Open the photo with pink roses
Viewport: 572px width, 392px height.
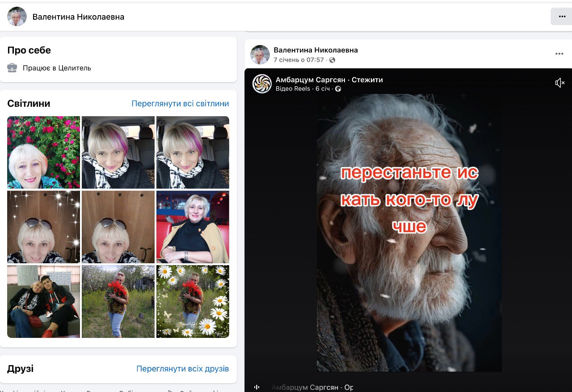click(44, 152)
